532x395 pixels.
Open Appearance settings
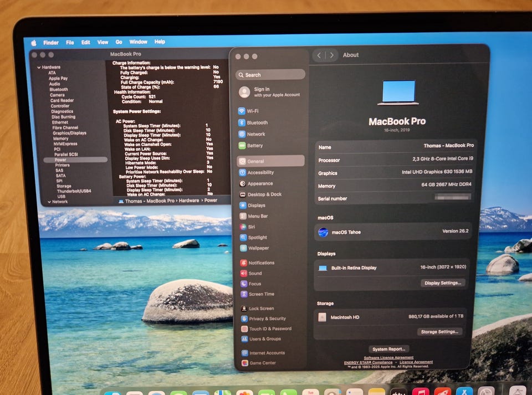pos(256,183)
